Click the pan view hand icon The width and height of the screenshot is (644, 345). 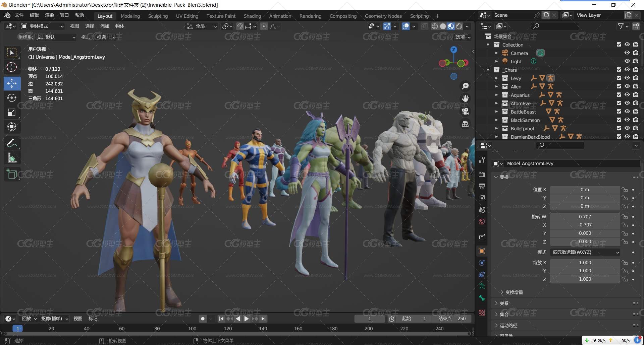coord(465,98)
